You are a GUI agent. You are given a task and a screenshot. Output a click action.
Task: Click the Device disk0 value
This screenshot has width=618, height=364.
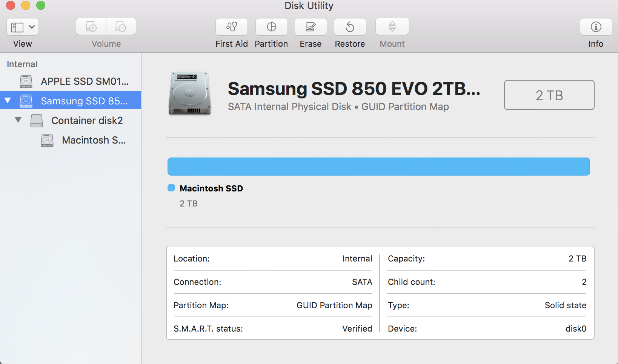[576, 329]
